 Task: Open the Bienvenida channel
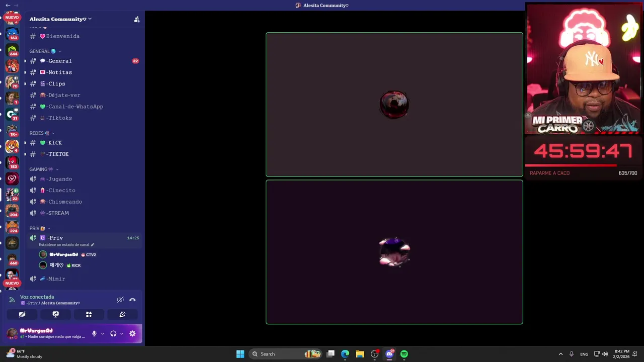coord(84,36)
